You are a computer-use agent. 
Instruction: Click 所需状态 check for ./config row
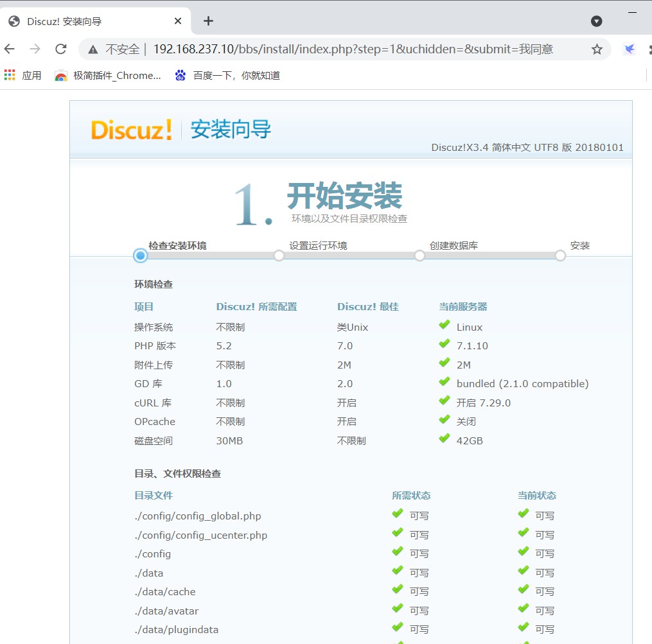[398, 552]
